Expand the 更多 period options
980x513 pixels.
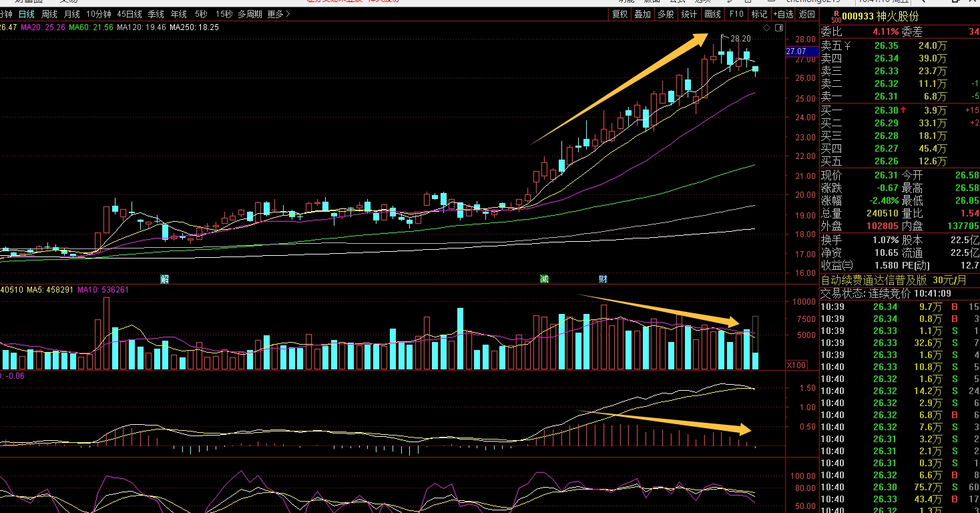(278, 14)
